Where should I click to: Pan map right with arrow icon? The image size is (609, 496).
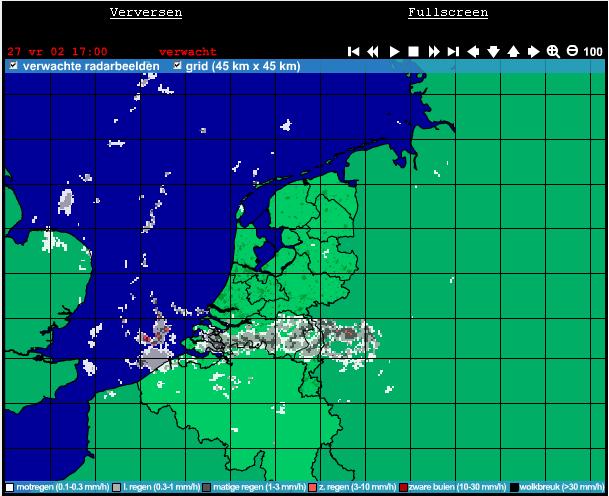(x=534, y=52)
